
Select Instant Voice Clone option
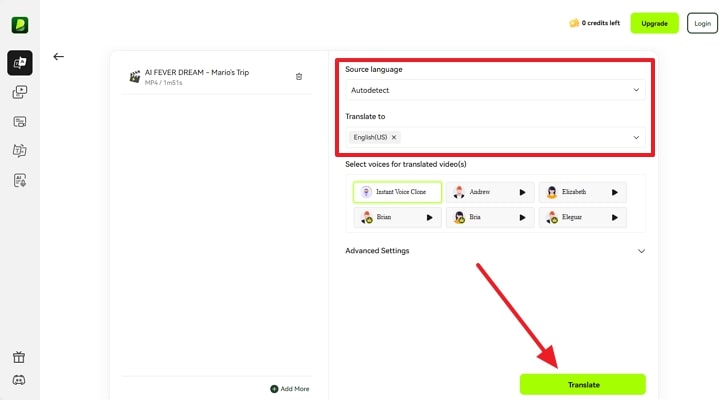(x=397, y=192)
